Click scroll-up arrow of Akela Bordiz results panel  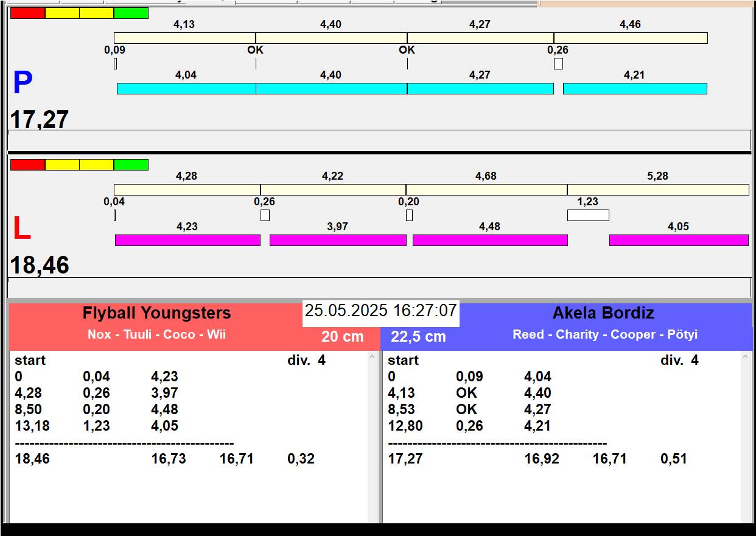click(746, 357)
